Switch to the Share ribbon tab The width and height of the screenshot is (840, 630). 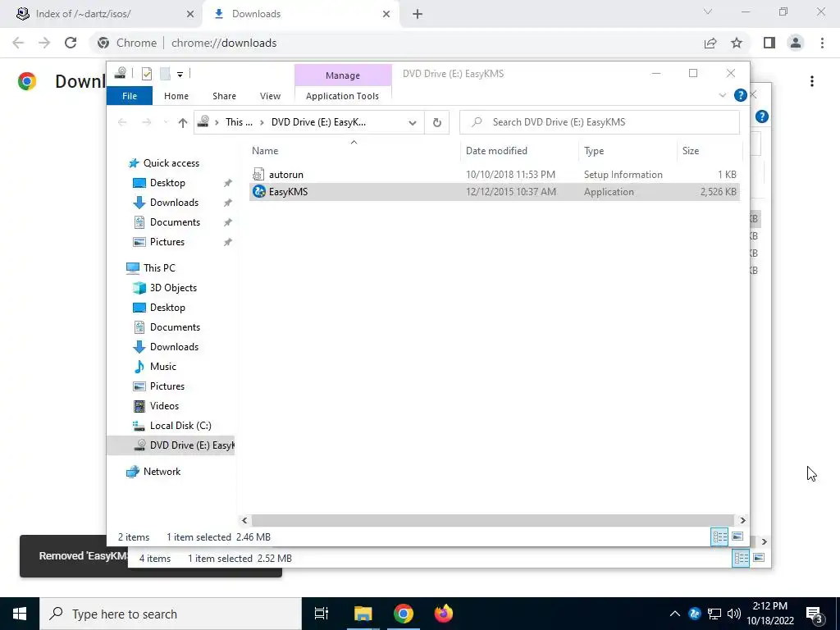pyautogui.click(x=224, y=96)
